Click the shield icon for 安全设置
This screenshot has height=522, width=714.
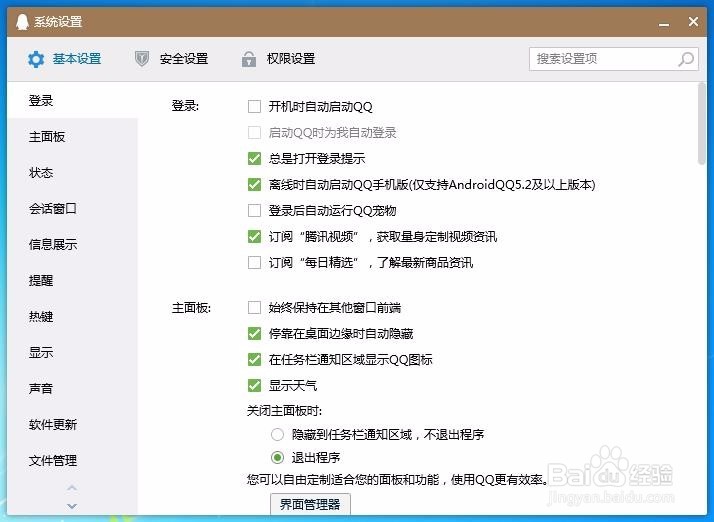point(142,59)
